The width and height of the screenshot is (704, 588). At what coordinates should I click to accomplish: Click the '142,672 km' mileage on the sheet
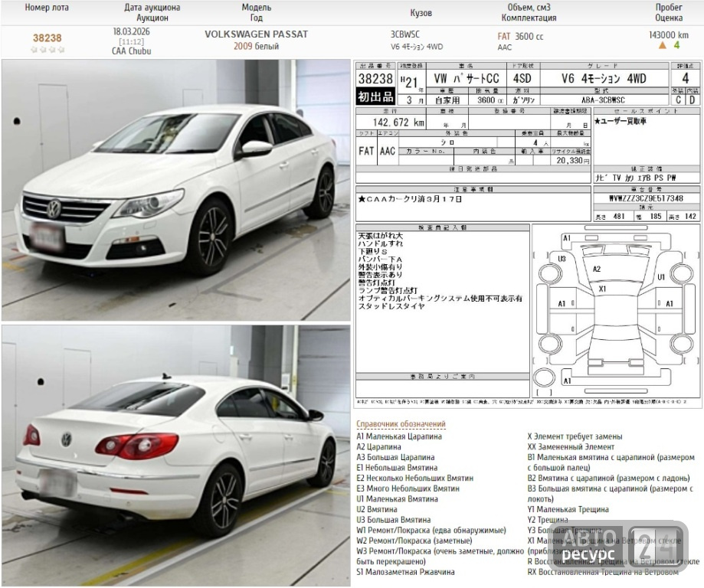(x=398, y=122)
